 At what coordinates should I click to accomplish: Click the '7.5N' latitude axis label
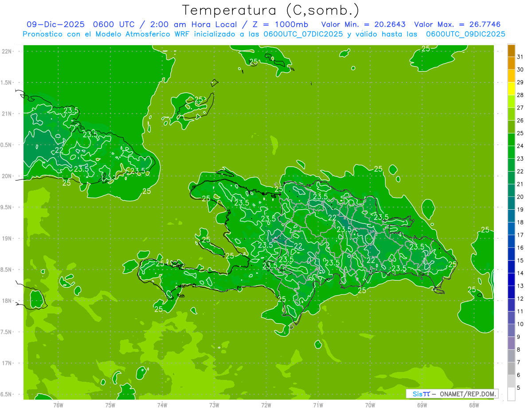(x=7, y=332)
